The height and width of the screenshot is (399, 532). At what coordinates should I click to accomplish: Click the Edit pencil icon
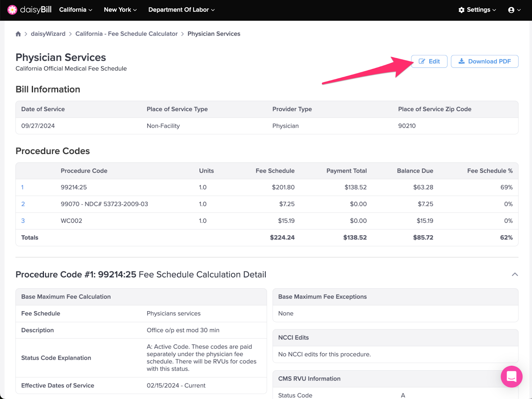click(422, 62)
